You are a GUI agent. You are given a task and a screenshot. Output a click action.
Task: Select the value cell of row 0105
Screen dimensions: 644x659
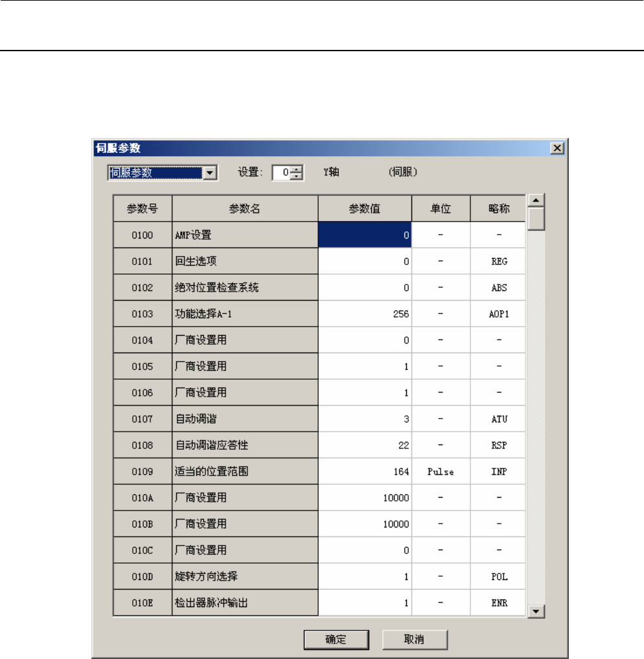[x=365, y=367]
